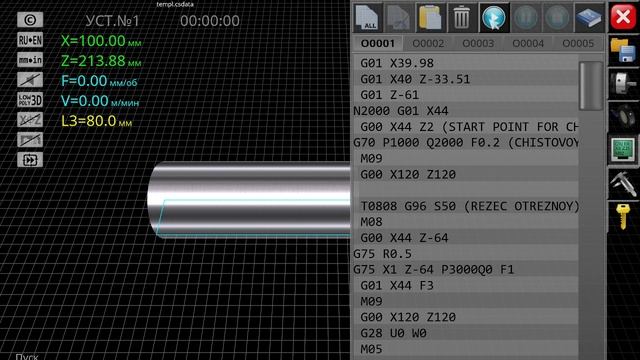The height and width of the screenshot is (360, 640).
Task: Click the select-all document icon
Action: (x=368, y=18)
